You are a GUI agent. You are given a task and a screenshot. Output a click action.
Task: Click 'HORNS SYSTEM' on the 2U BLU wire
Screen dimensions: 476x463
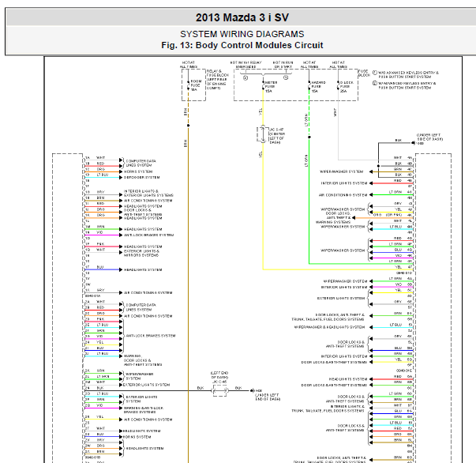(x=137, y=437)
